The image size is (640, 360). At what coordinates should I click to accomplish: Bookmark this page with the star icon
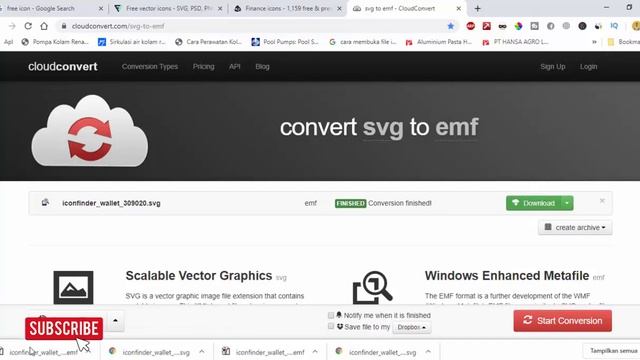[451, 26]
